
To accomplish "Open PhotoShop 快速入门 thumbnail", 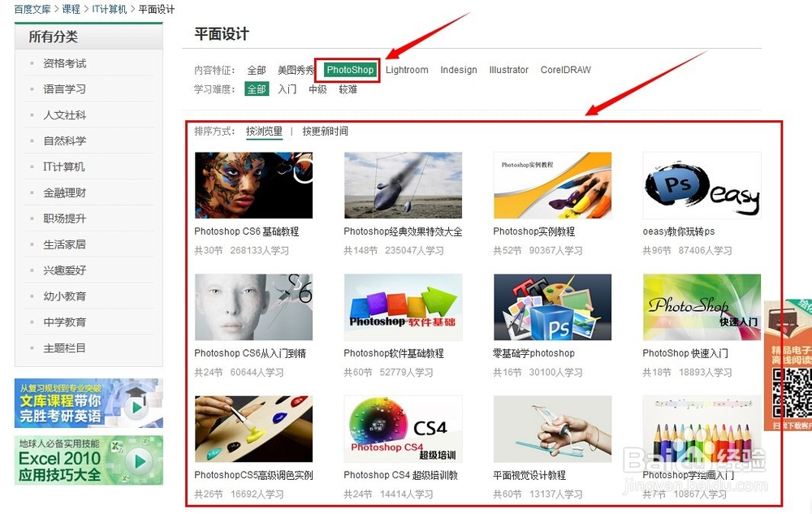I will point(702,307).
